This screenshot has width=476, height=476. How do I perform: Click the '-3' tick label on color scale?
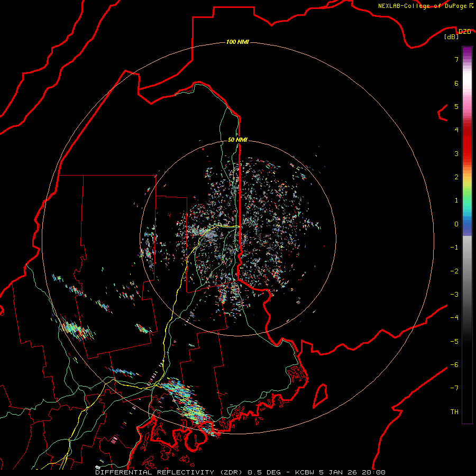454,295
